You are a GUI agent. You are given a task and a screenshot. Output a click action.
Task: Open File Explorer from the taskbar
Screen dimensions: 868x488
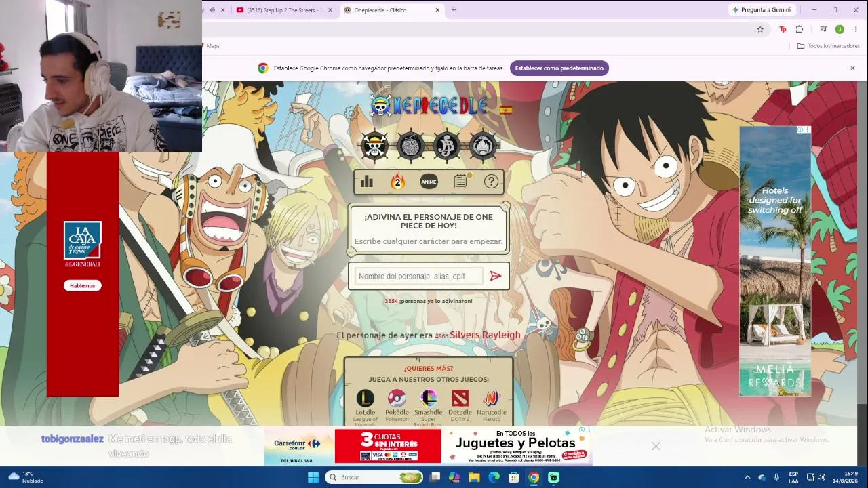coord(474,477)
